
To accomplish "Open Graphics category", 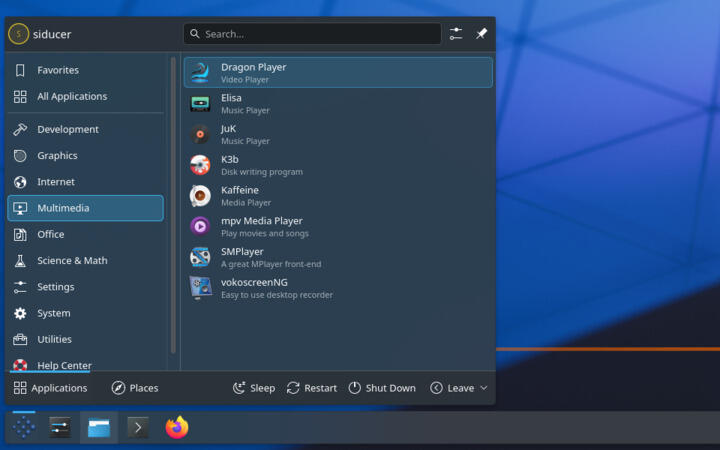I will (85, 156).
